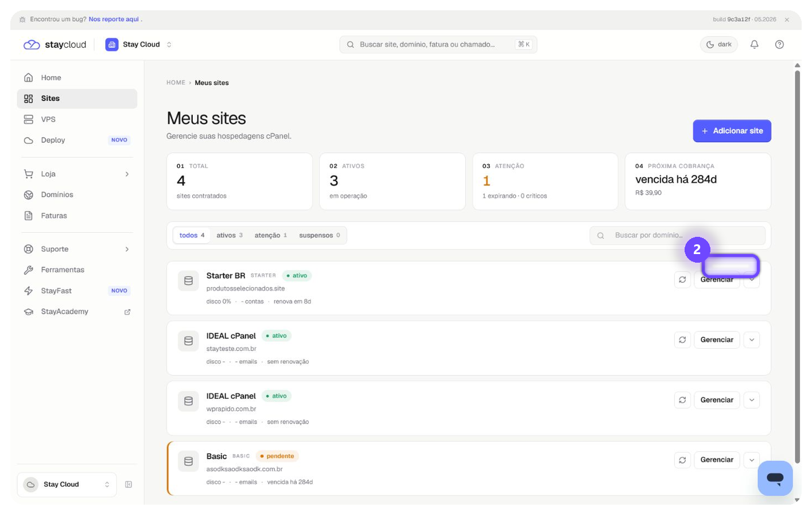Image resolution: width=812 pixels, height=515 pixels.
Task: Click the staycloud logo
Action: [x=55, y=44]
